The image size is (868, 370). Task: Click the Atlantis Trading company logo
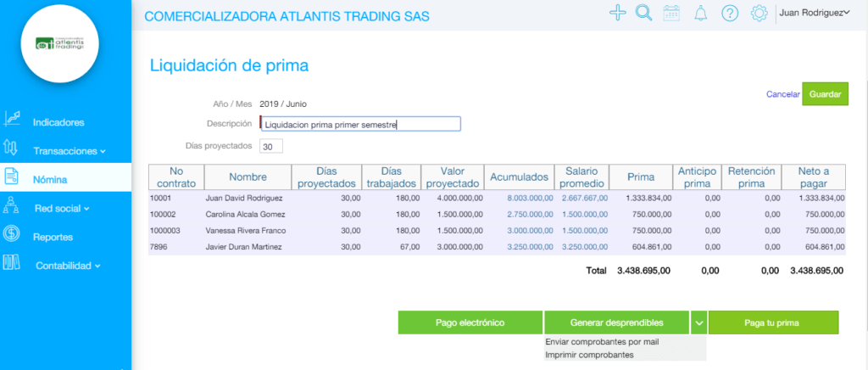(60, 44)
